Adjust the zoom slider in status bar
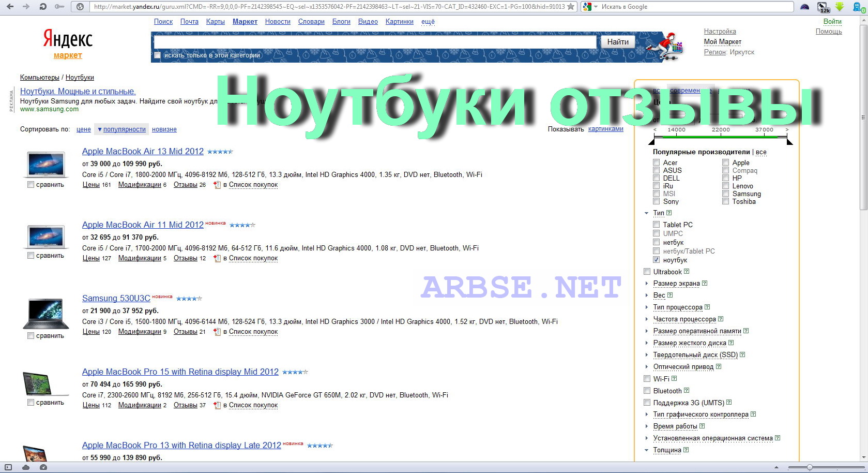The height and width of the screenshot is (473, 868). tap(810, 467)
